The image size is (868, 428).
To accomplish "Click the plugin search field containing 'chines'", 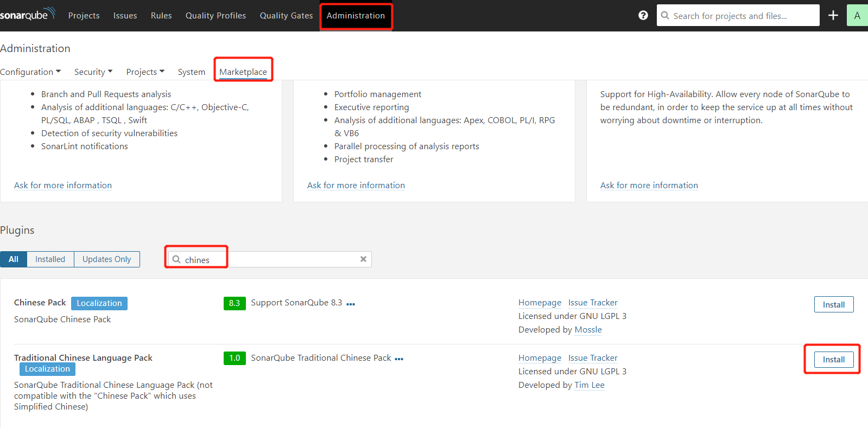I will (x=270, y=259).
